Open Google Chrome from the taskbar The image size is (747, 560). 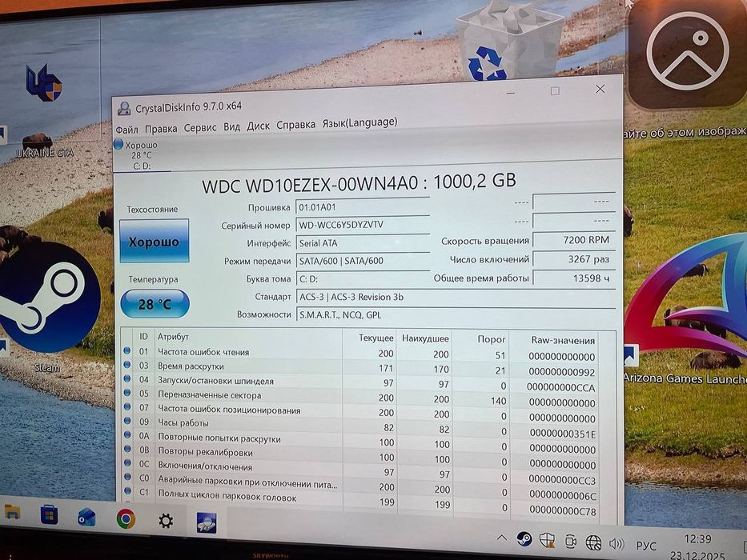(126, 519)
